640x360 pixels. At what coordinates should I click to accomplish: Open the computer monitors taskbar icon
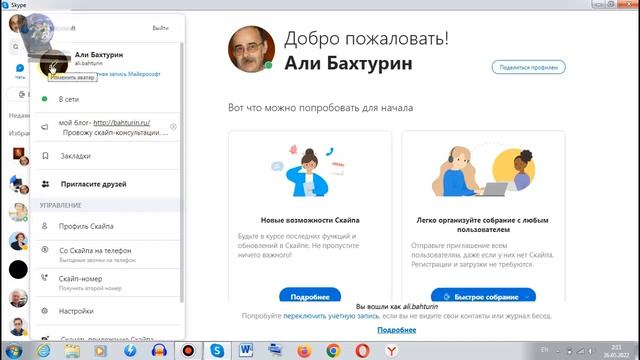[275, 351]
